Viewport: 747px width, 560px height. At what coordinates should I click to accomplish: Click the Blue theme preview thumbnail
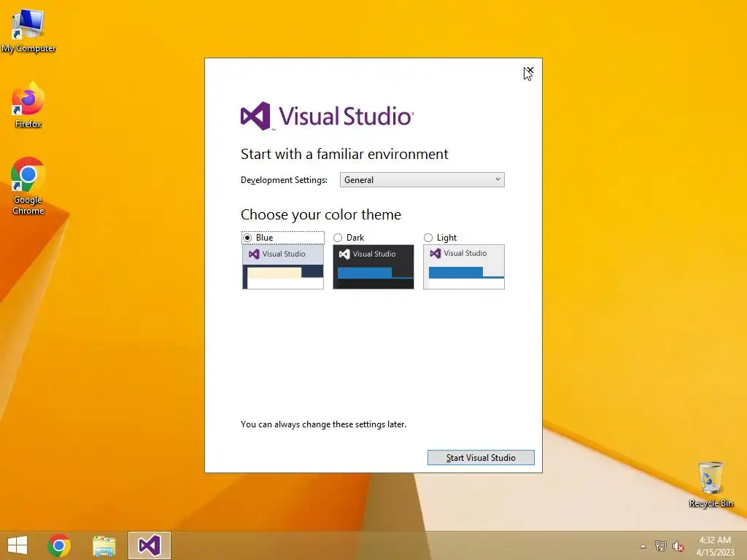point(283,267)
